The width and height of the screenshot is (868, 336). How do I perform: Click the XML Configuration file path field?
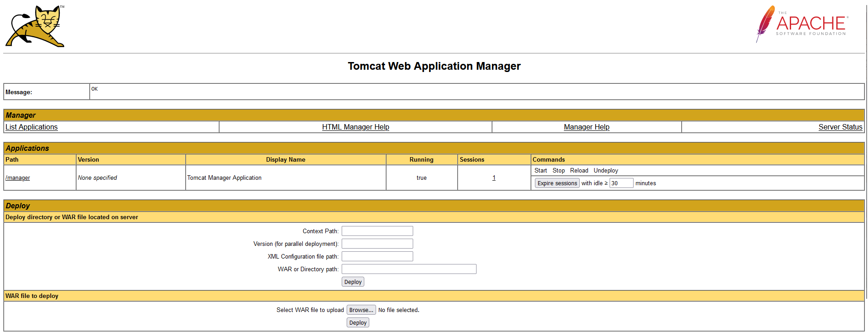(x=377, y=256)
